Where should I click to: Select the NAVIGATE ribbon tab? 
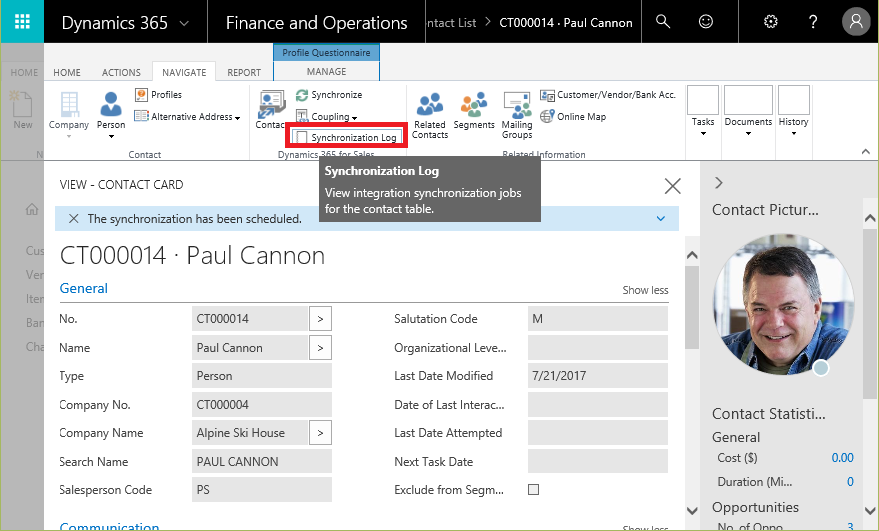(184, 72)
